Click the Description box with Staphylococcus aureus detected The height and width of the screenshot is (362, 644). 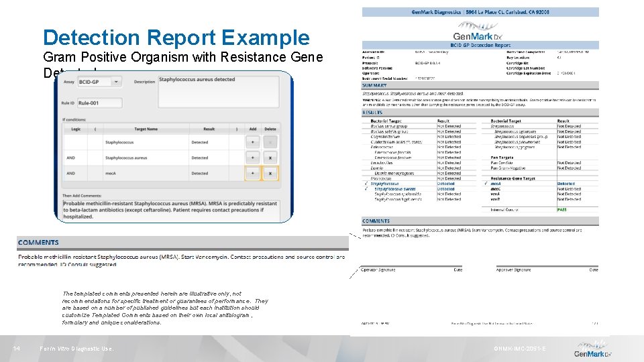pyautogui.click(x=219, y=92)
